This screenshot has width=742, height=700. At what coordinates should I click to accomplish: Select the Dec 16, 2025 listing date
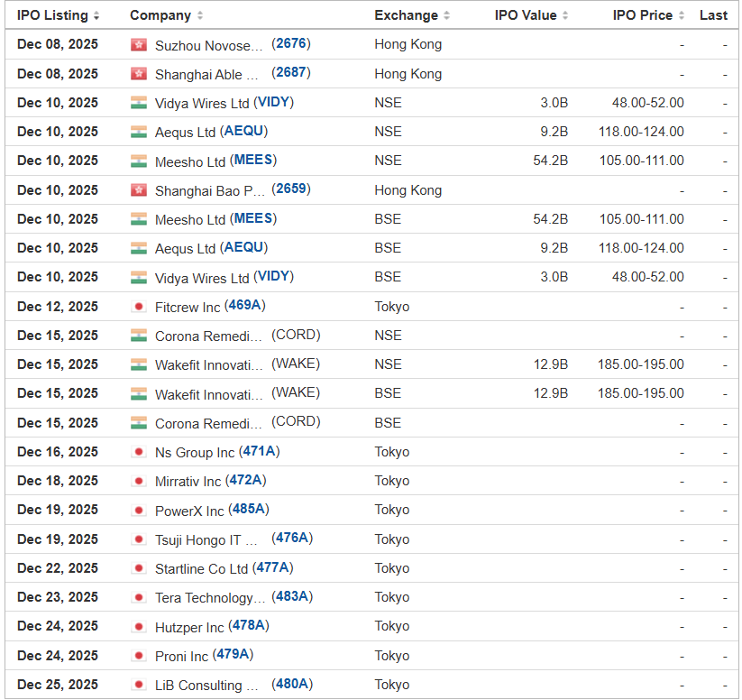pyautogui.click(x=58, y=452)
